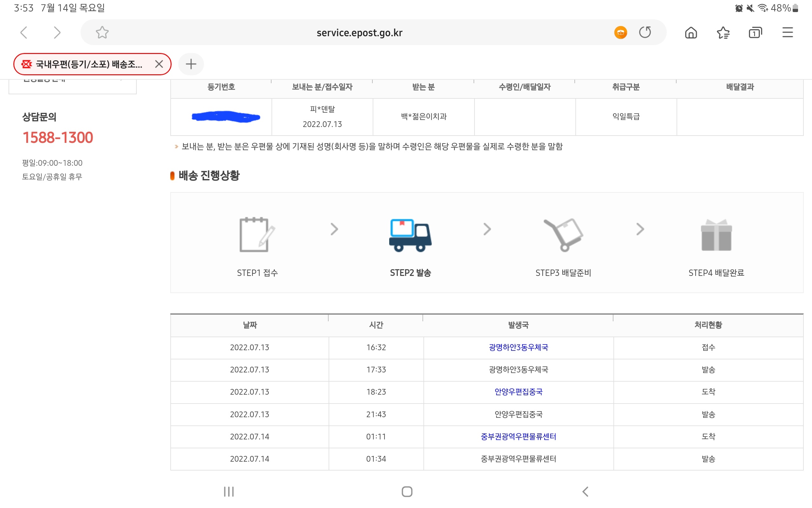812x508 pixels.
Task: Tap the Wi-Fi status icon
Action: [x=763, y=8]
